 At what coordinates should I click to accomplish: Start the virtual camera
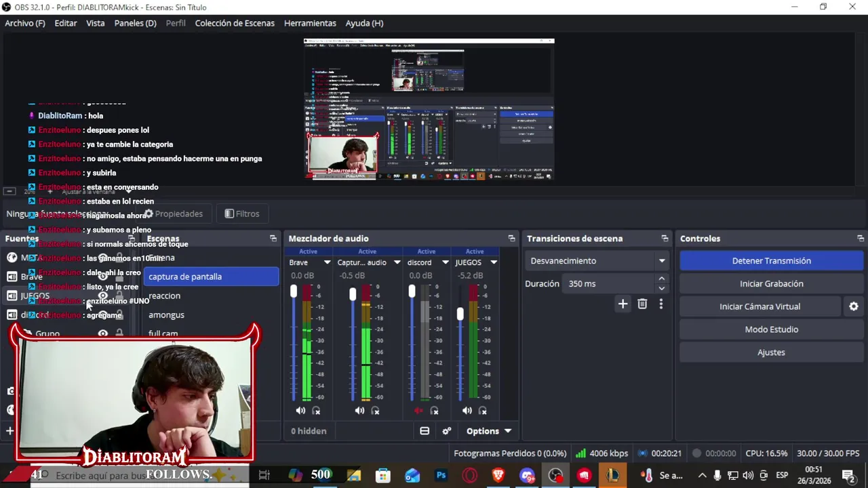tap(760, 306)
